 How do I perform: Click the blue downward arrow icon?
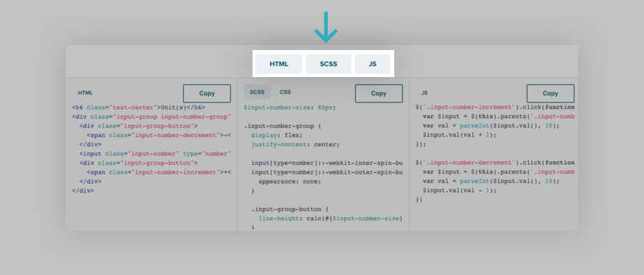coord(326,27)
